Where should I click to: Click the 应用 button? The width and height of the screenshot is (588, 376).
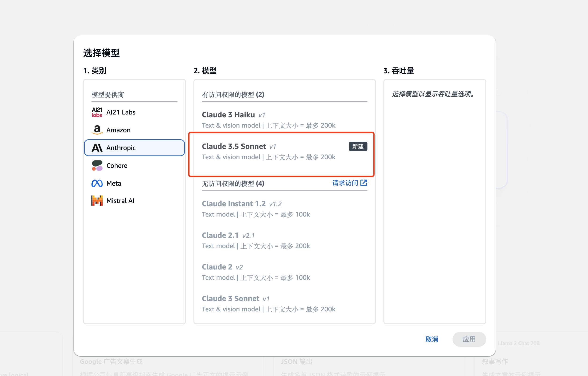click(469, 339)
